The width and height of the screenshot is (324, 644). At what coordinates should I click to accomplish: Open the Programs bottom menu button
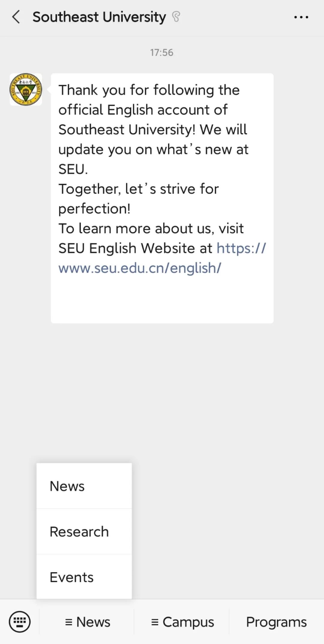click(x=276, y=622)
